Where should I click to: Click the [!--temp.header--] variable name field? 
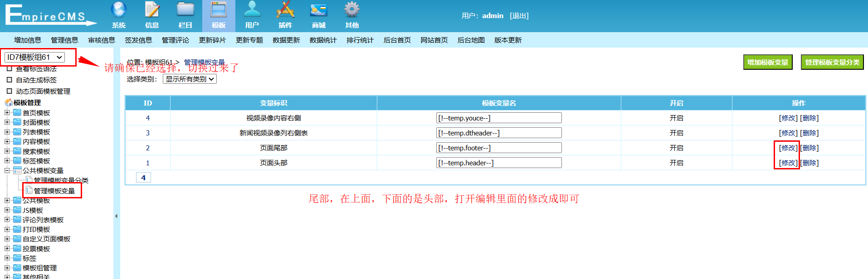[498, 163]
